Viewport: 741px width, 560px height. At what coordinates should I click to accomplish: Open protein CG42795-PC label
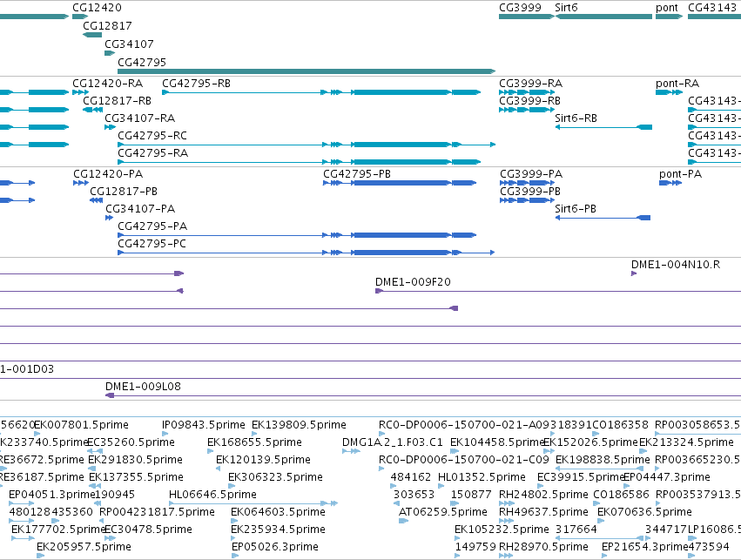click(x=152, y=245)
